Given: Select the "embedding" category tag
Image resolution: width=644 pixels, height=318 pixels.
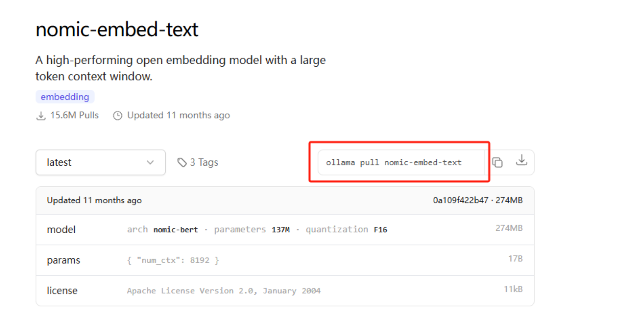Looking at the screenshot, I should coord(65,97).
